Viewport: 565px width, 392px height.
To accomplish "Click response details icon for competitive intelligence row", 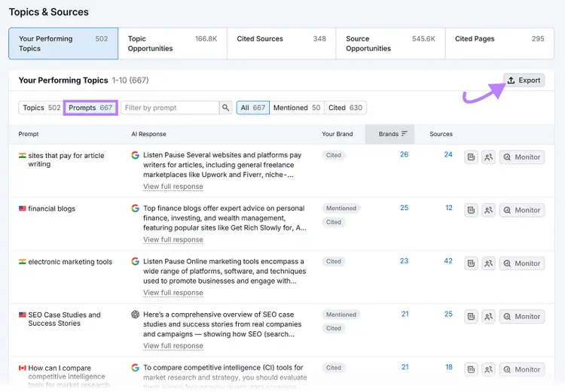I will coord(471,369).
